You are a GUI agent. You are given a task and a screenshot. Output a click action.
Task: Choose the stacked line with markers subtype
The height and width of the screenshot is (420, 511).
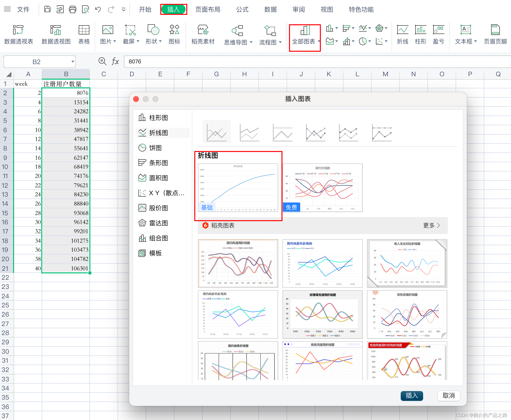point(349,133)
